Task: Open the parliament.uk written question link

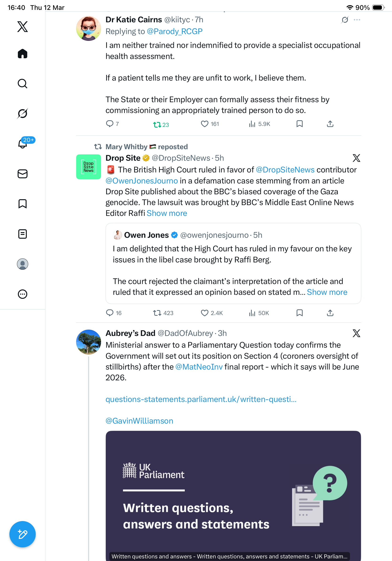Action: (x=201, y=399)
